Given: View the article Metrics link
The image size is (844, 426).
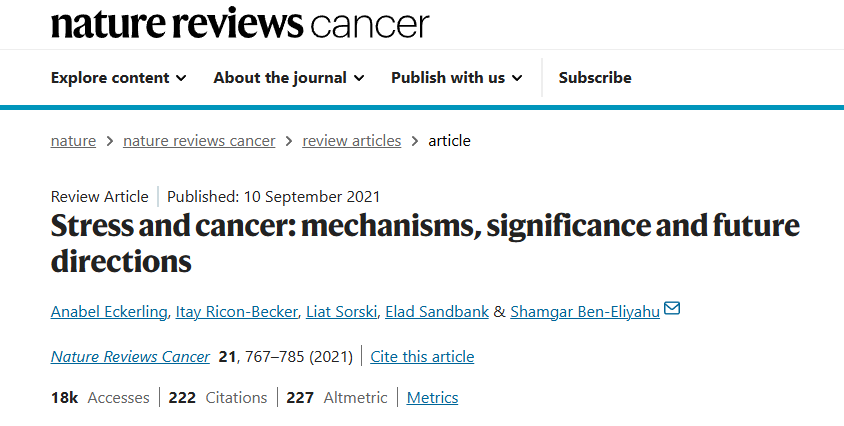Looking at the screenshot, I should coord(432,397).
